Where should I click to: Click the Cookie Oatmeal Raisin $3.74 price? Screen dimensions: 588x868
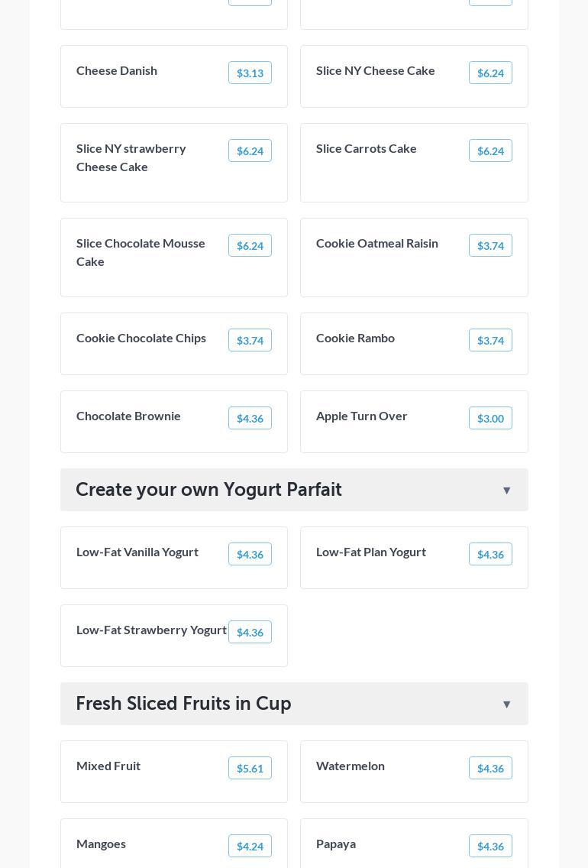(x=490, y=246)
